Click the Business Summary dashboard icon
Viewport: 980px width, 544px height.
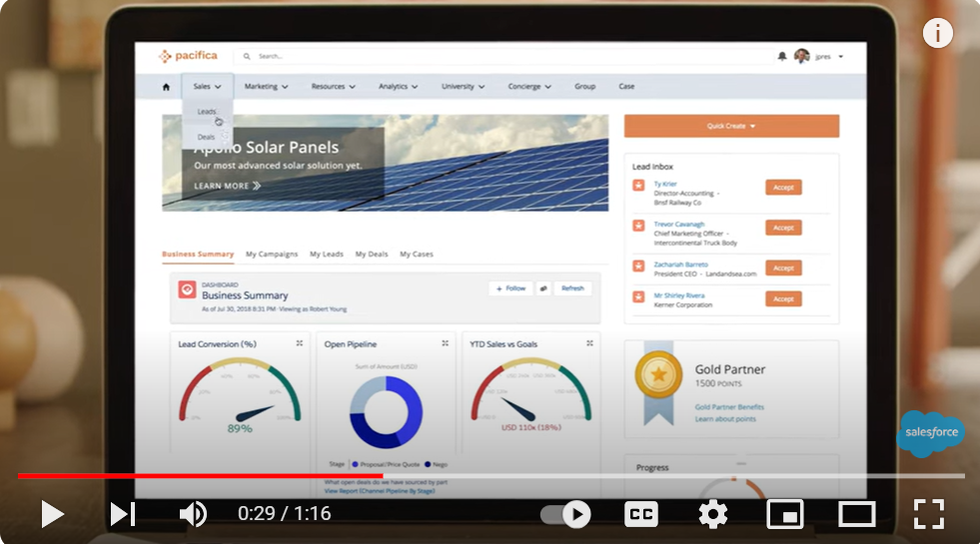pyautogui.click(x=187, y=289)
